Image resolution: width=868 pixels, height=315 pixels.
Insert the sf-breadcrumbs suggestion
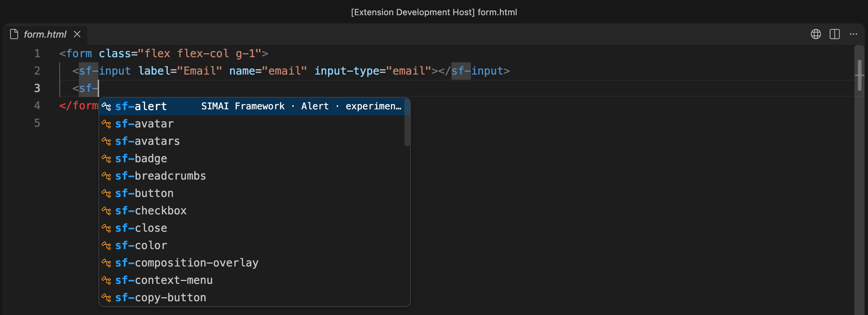click(x=255, y=176)
